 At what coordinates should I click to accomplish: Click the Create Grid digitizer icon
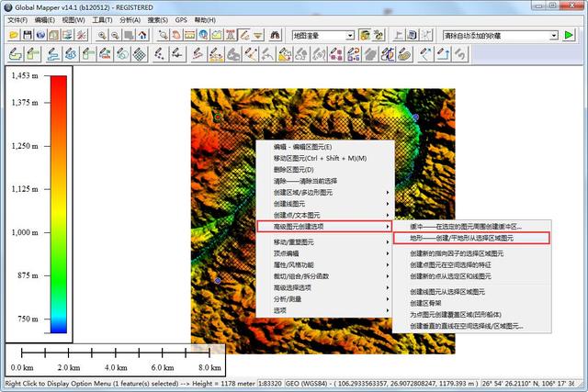(140, 54)
